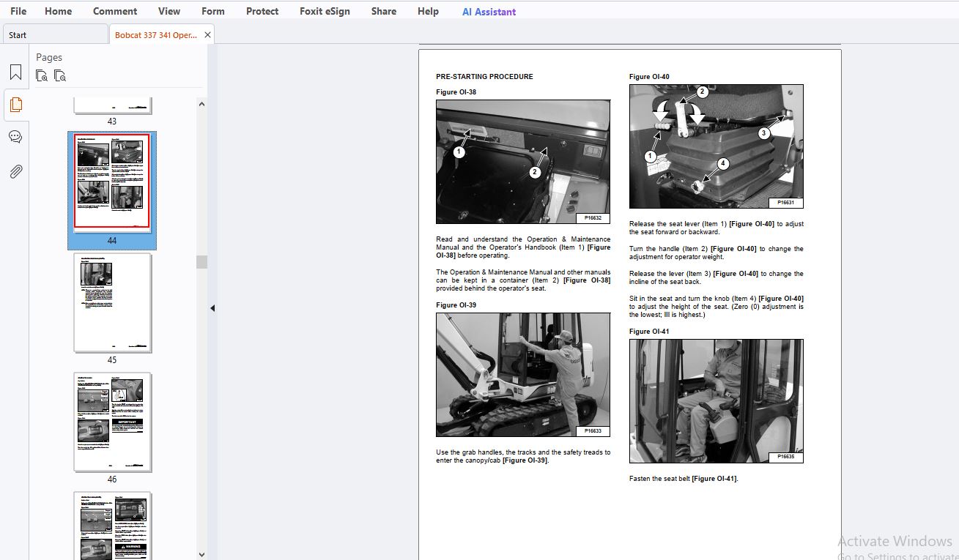
Task: Open the Pages panel icon
Action: coord(15,105)
